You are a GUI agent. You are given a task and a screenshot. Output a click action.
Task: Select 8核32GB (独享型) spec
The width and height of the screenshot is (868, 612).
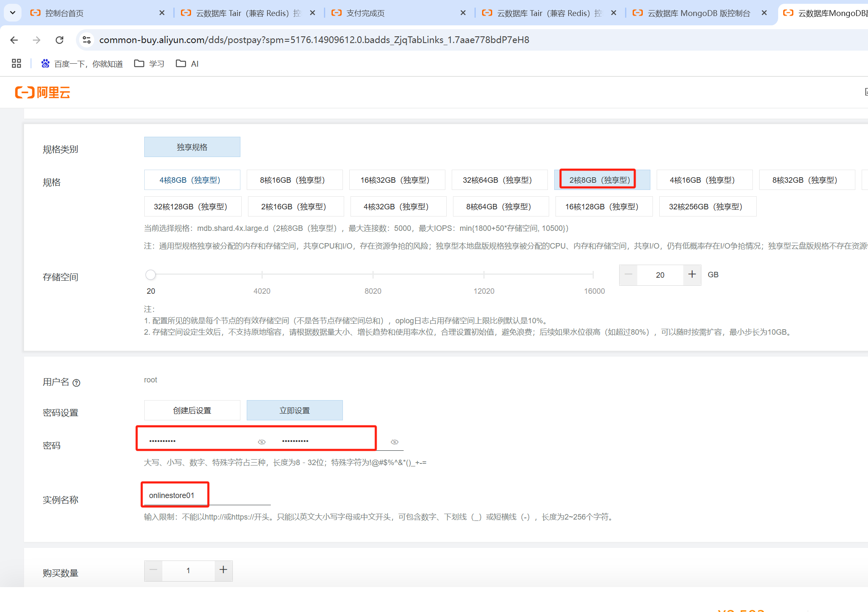tap(807, 180)
